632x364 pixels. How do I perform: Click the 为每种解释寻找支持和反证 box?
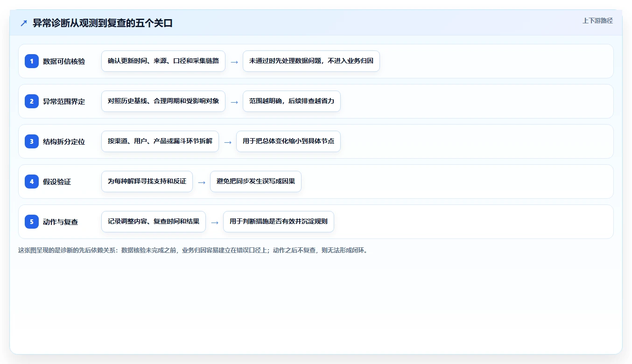147,182
